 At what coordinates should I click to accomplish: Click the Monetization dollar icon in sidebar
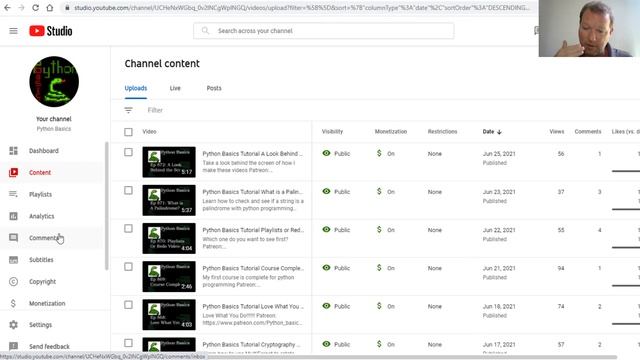pos(13,303)
